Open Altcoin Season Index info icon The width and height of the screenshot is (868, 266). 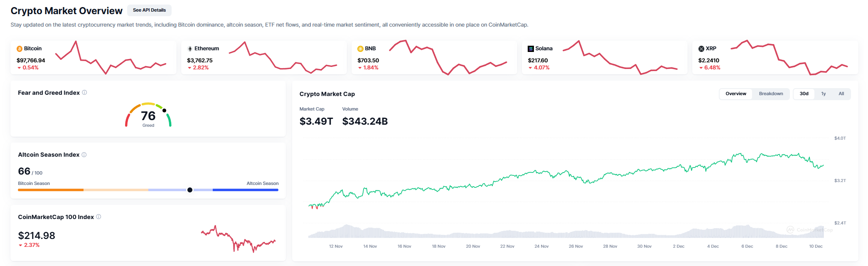84,155
